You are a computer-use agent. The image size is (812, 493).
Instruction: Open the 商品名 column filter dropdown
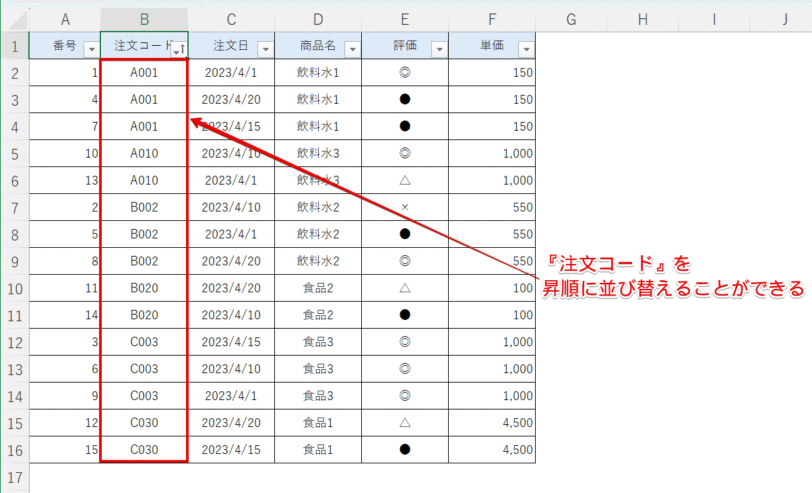[x=353, y=49]
